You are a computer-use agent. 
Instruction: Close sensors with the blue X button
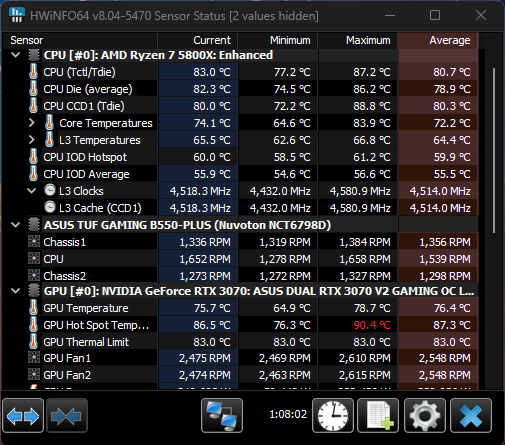(x=471, y=415)
